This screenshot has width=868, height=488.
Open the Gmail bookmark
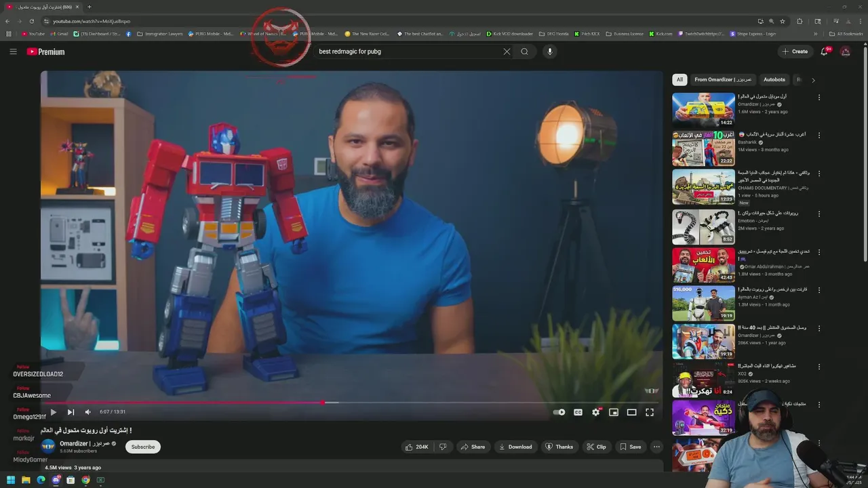point(59,34)
